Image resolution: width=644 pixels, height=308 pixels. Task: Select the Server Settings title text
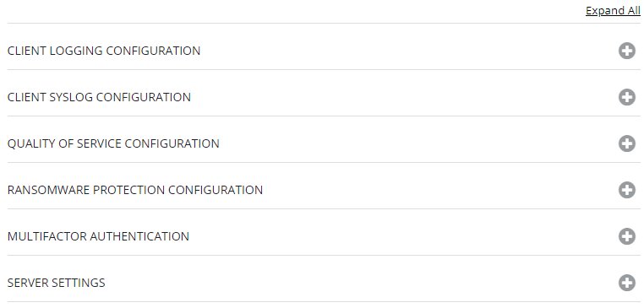[x=57, y=283]
